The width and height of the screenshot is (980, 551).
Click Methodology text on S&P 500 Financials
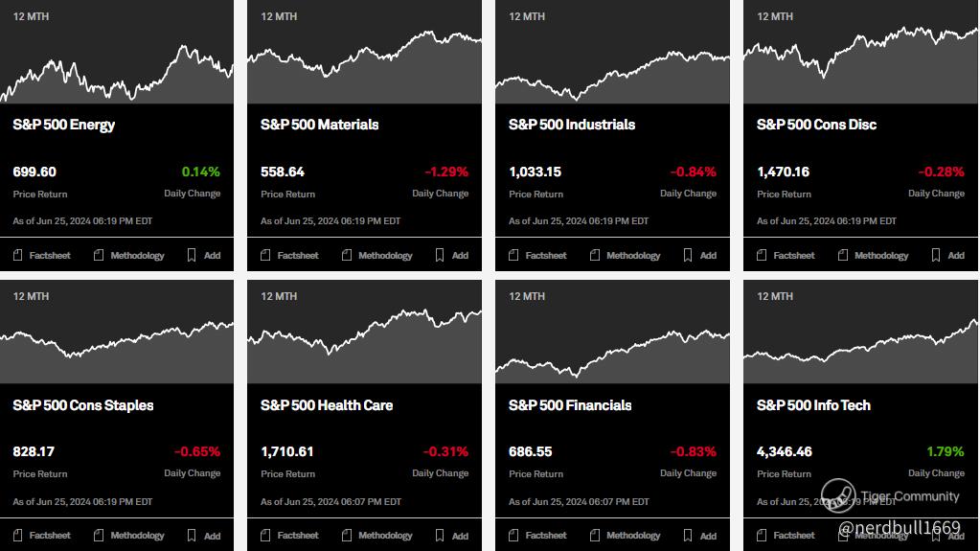[x=633, y=536]
